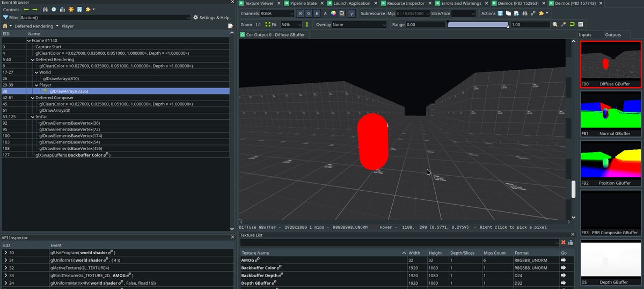Collapse the World group in event tree
This screenshot has height=289, width=644.
36,72
